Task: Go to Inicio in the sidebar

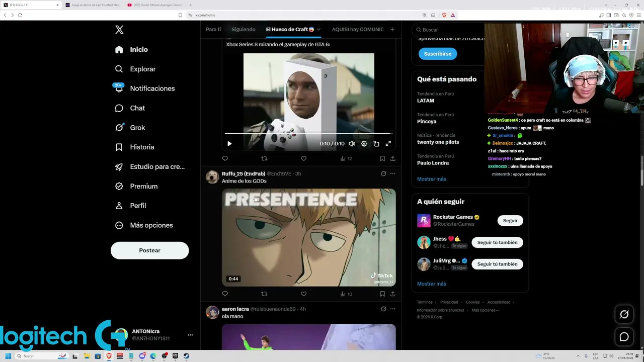Action: [131, 49]
